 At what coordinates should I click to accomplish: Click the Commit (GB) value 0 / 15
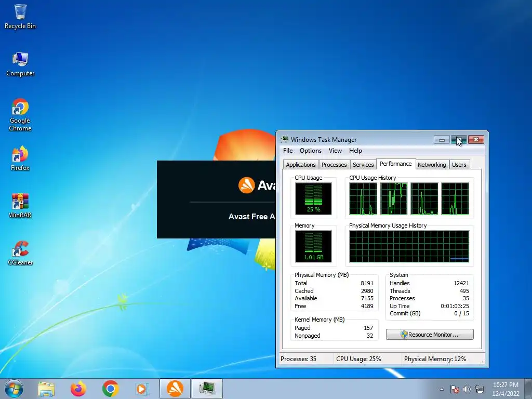pos(461,313)
